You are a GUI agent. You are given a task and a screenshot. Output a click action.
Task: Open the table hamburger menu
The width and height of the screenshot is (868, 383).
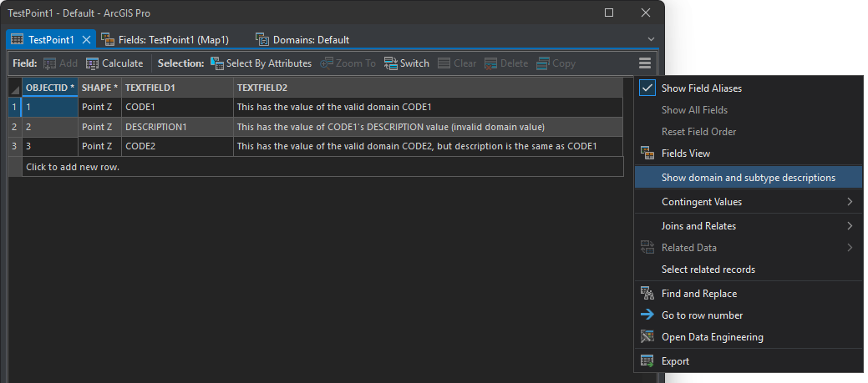644,63
